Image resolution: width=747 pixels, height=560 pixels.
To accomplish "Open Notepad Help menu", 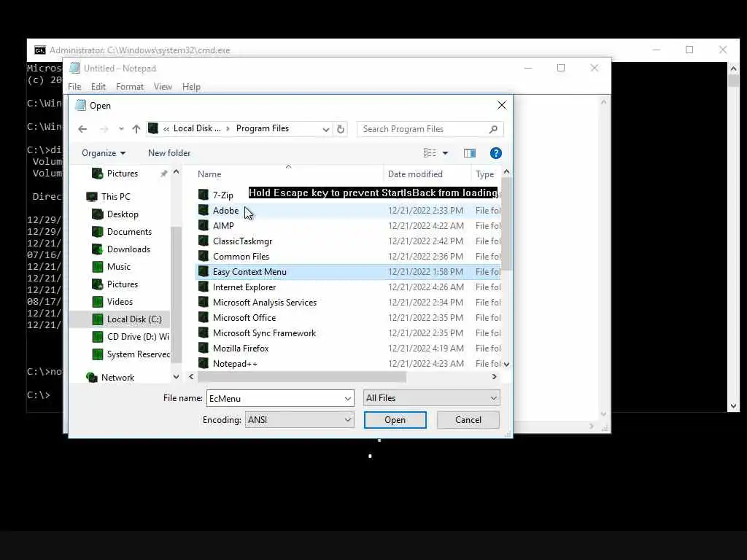I will [x=191, y=87].
